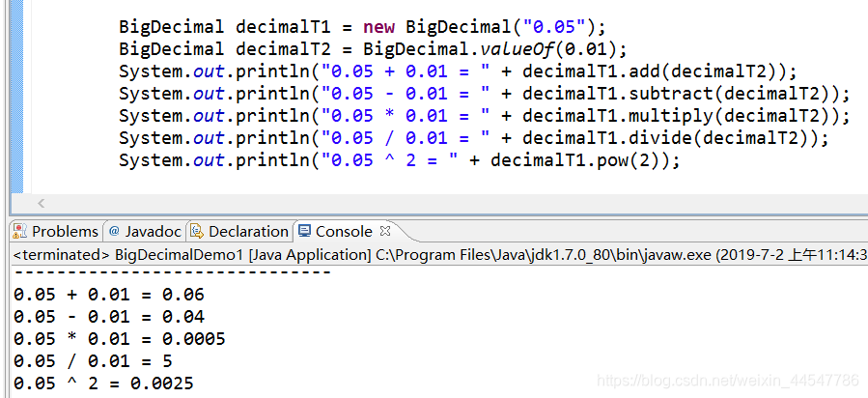Click the Problems tab icon
The height and width of the screenshot is (398, 868).
click(20, 231)
